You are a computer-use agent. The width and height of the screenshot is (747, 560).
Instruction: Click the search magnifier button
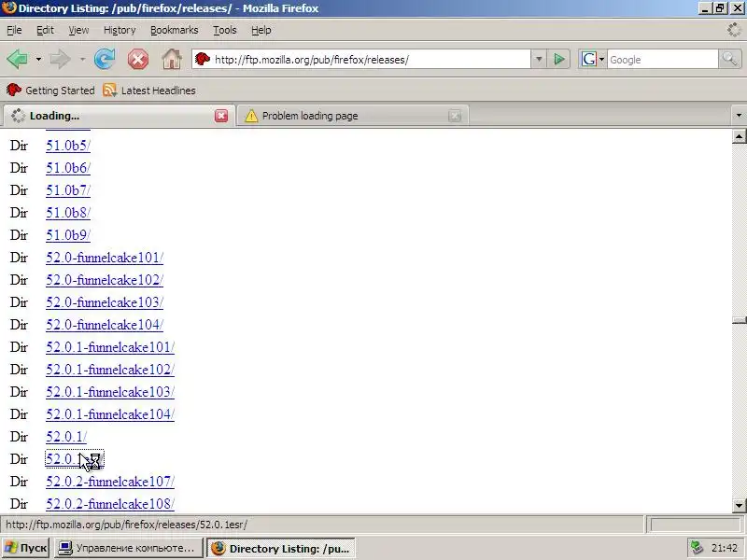point(729,60)
